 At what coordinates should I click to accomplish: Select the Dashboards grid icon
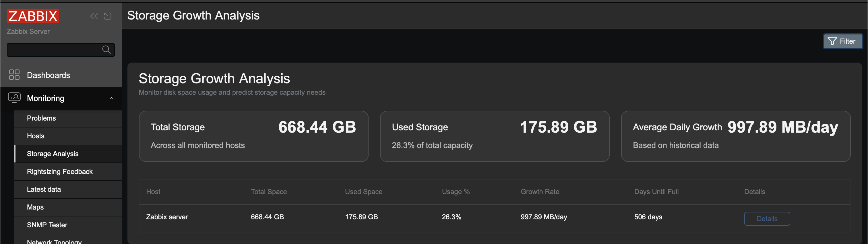14,75
